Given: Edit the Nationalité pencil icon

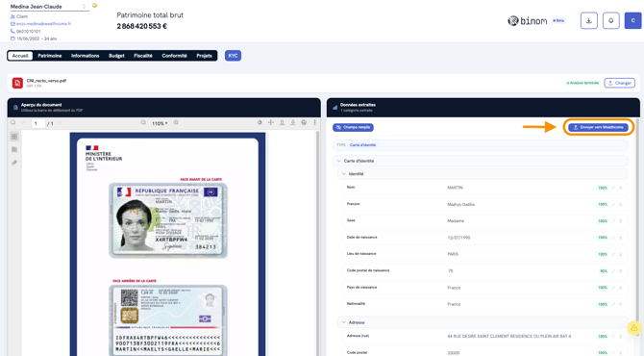Looking at the screenshot, I should click(613, 304).
